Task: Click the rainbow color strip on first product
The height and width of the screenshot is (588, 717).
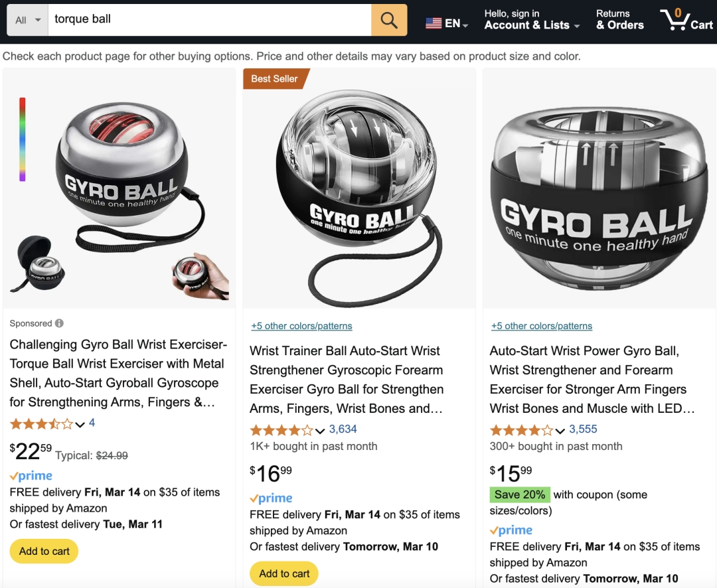Action: (23, 139)
